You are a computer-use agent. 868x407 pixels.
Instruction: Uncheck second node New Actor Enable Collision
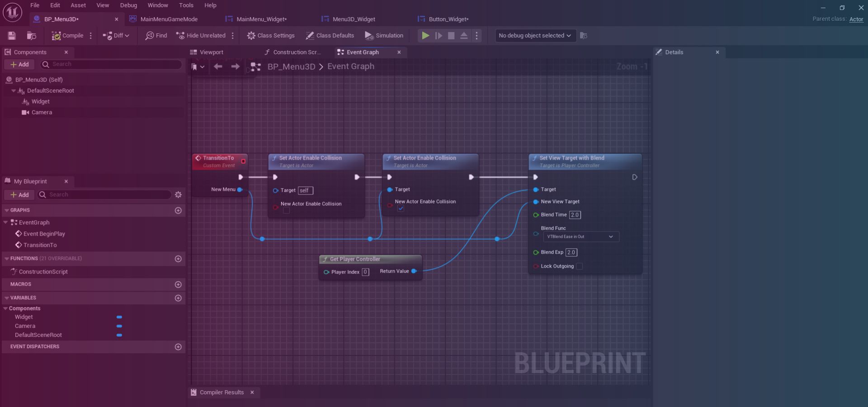[x=401, y=208]
